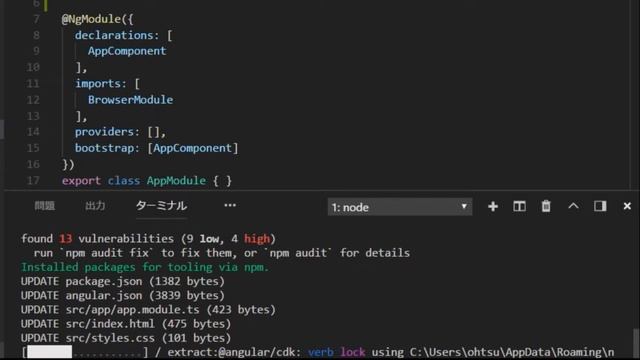Screen dimensions: 640x360
Task: Click 'src/styles.css' path in terminal
Action: [x=110, y=338]
